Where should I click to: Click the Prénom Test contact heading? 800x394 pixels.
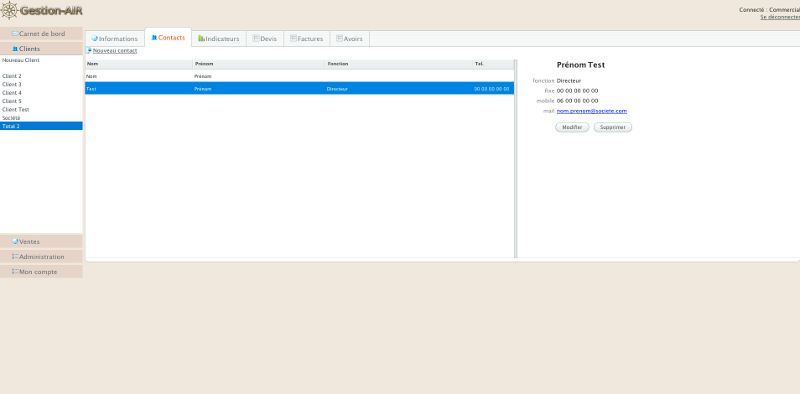tap(581, 65)
